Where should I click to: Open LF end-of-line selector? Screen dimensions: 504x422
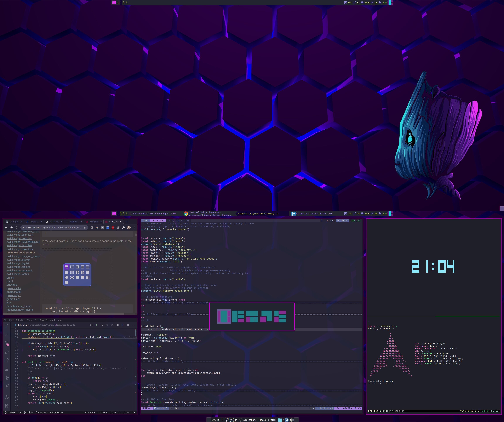pos(120,412)
